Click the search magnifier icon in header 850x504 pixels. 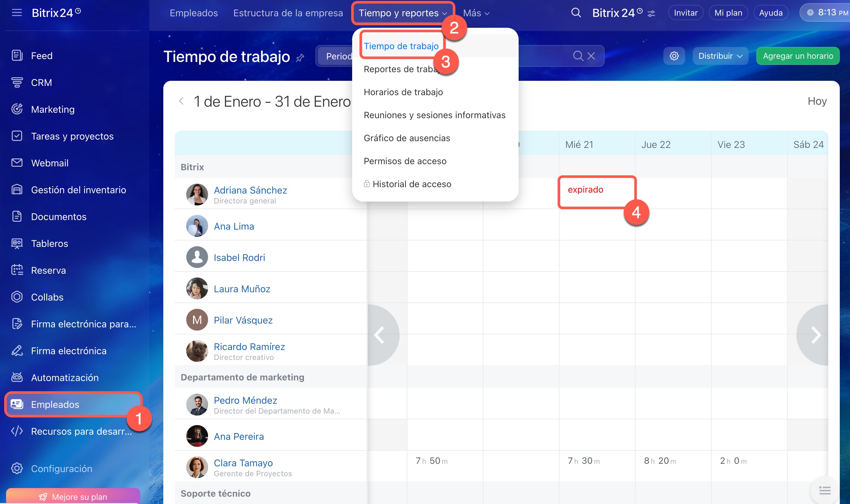click(x=576, y=13)
